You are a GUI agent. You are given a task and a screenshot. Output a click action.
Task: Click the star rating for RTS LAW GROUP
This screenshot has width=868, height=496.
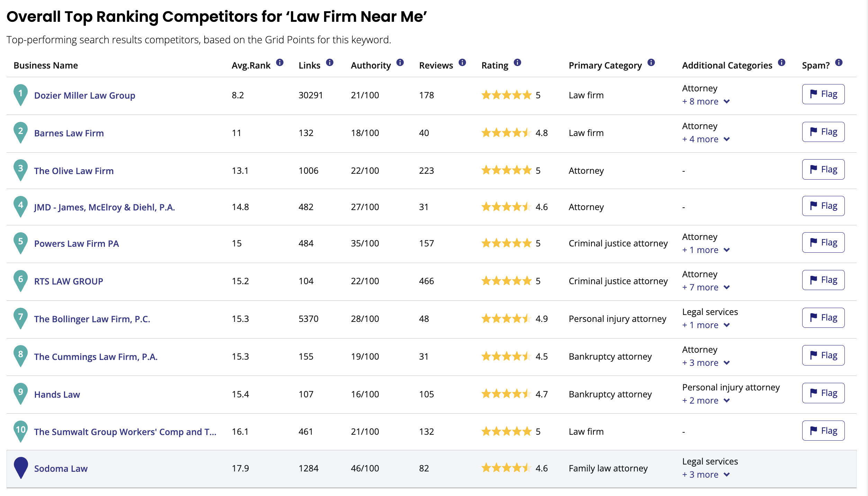click(x=507, y=281)
